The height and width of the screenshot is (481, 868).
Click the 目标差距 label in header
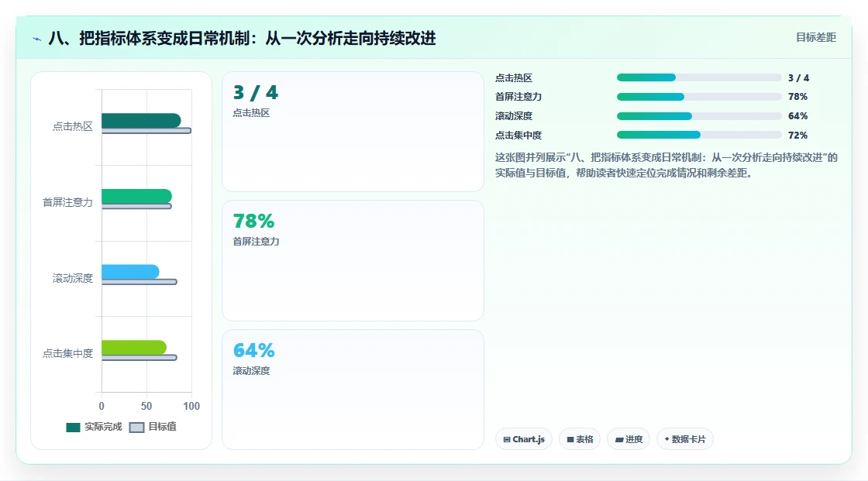pos(816,38)
